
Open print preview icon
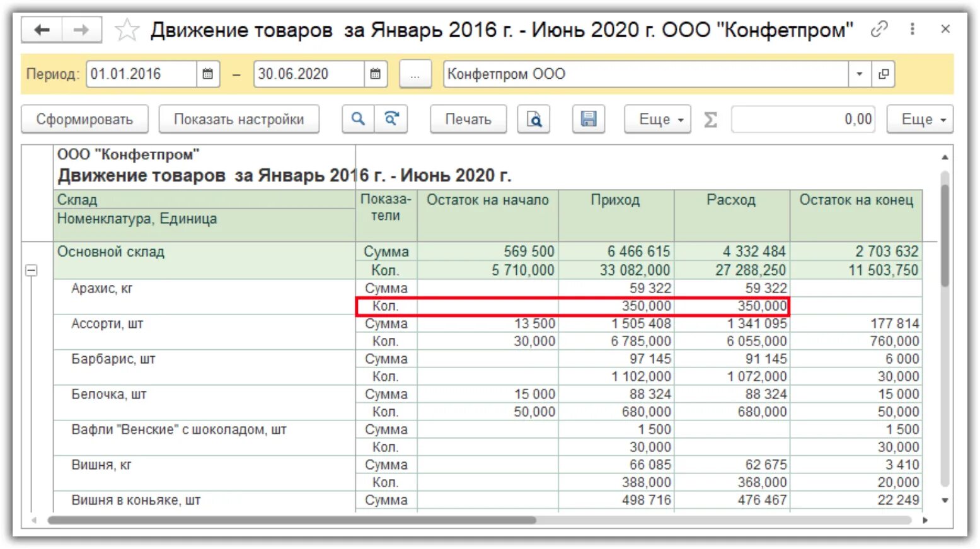click(534, 119)
